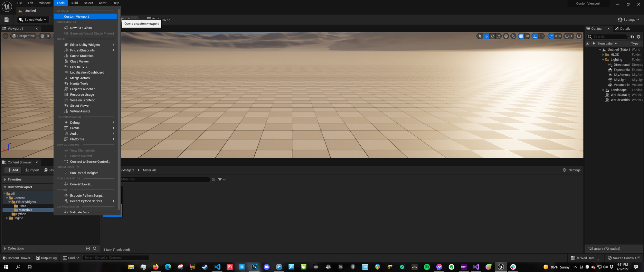Viewport: 644px width, 272px height.
Task: Click the viewport layout maximize/restore icon
Action: coord(579,36)
